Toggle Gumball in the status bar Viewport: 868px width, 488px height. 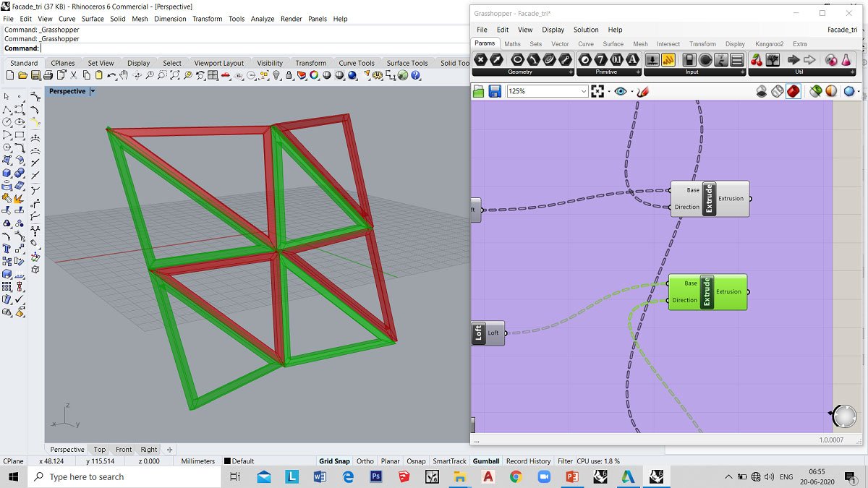click(x=486, y=461)
